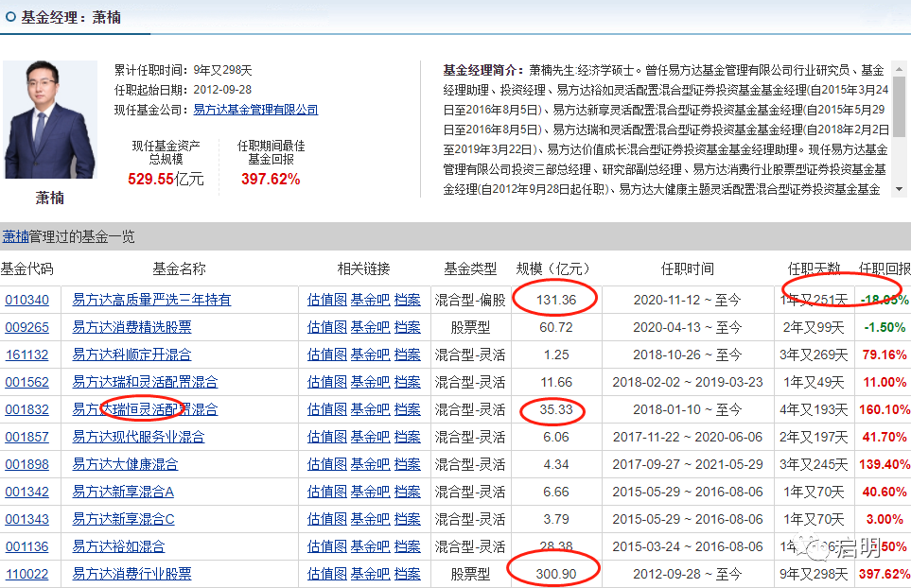The image size is (911, 588).
Task: Visit 易方达基金管理有限公司 company link
Action: point(255,110)
